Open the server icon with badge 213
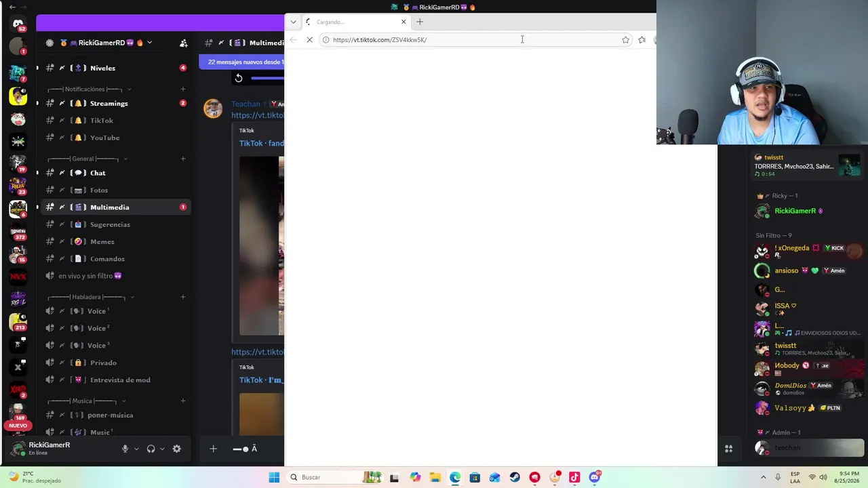Viewport: 868px width, 488px height. [18, 322]
